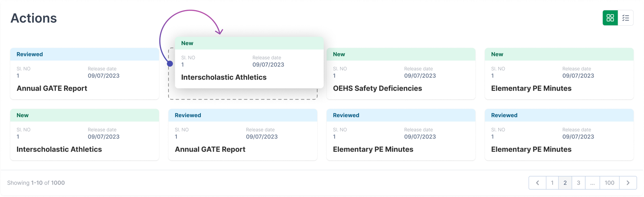Switch to grid view layout
The width and height of the screenshot is (644, 197).
610,18
